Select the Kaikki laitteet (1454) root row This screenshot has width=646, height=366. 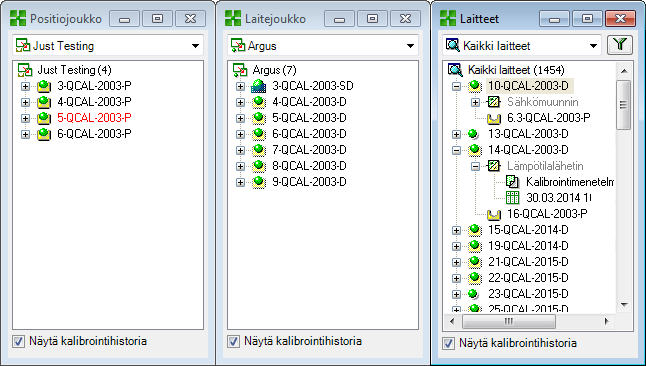point(516,70)
